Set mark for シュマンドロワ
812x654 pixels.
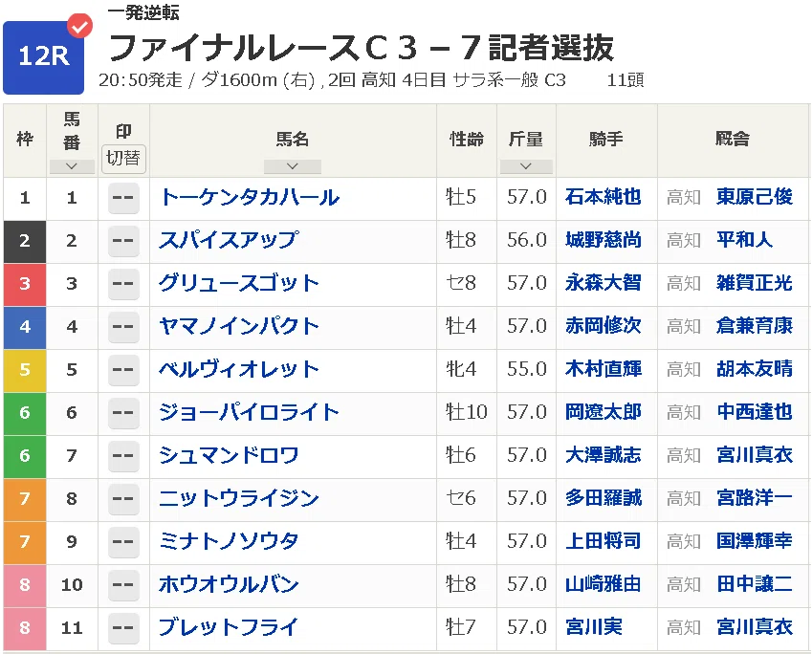pos(123,456)
